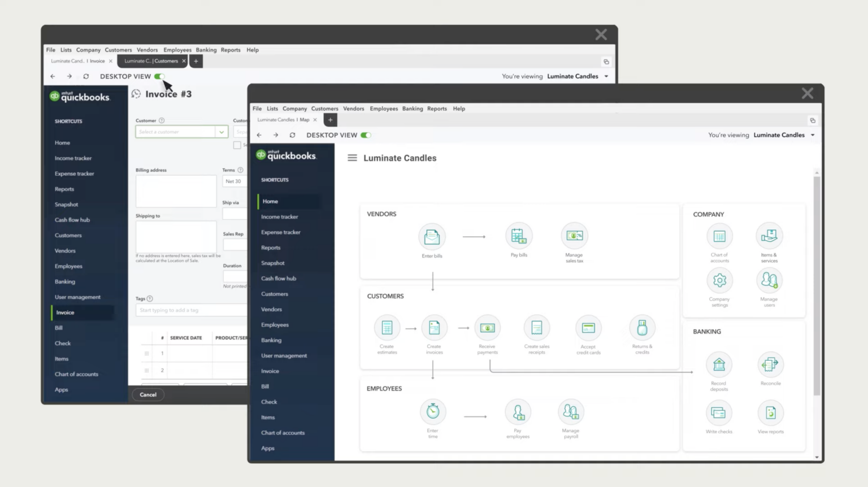
Task: Open company switcher arrow in back window
Action: (606, 76)
